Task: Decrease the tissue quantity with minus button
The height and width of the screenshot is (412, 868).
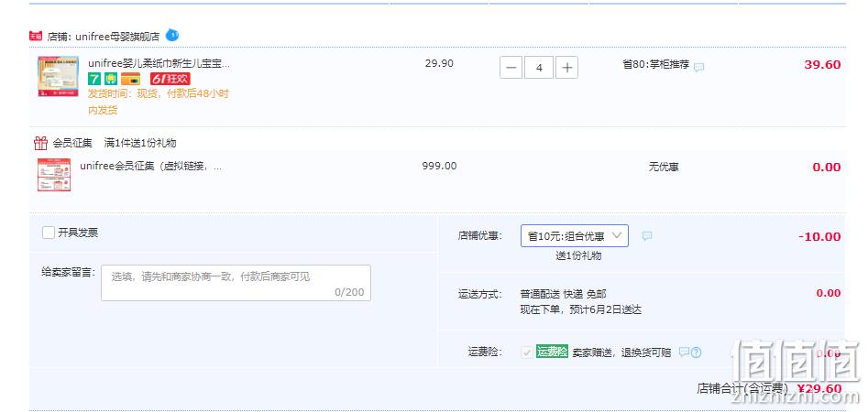Action: (x=511, y=68)
